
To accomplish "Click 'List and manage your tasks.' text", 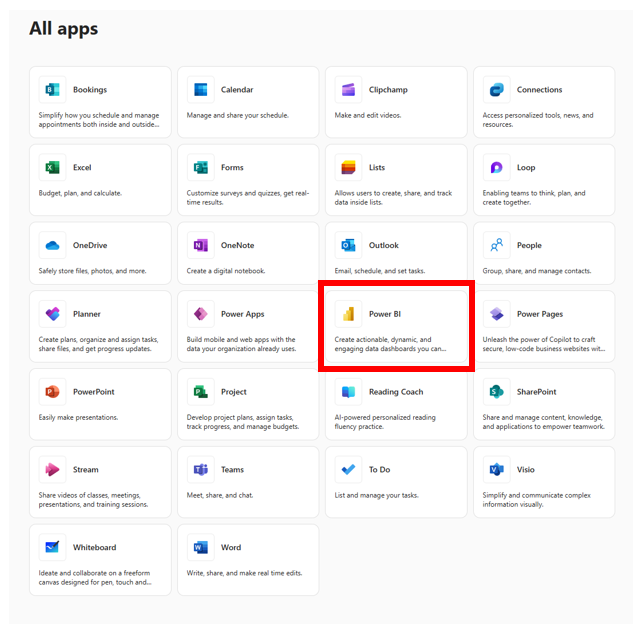I will pos(377,495).
